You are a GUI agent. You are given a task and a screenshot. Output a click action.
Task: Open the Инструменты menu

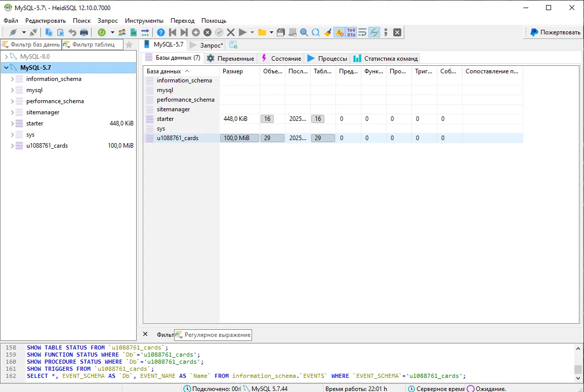point(144,21)
